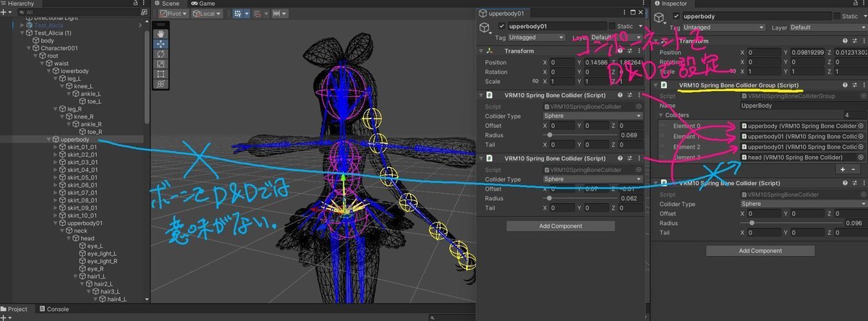Screen dimensions: 868x321
Task: Select the Inspector tab
Action: 673,4
